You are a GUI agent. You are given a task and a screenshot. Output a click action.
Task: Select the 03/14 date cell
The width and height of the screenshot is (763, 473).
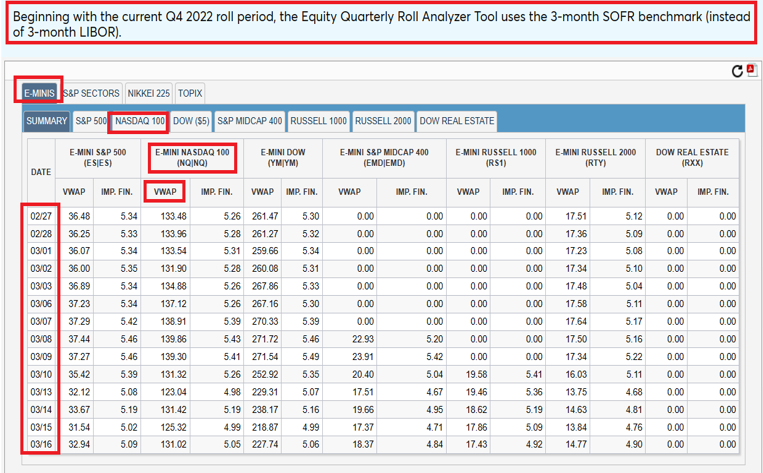tap(41, 409)
